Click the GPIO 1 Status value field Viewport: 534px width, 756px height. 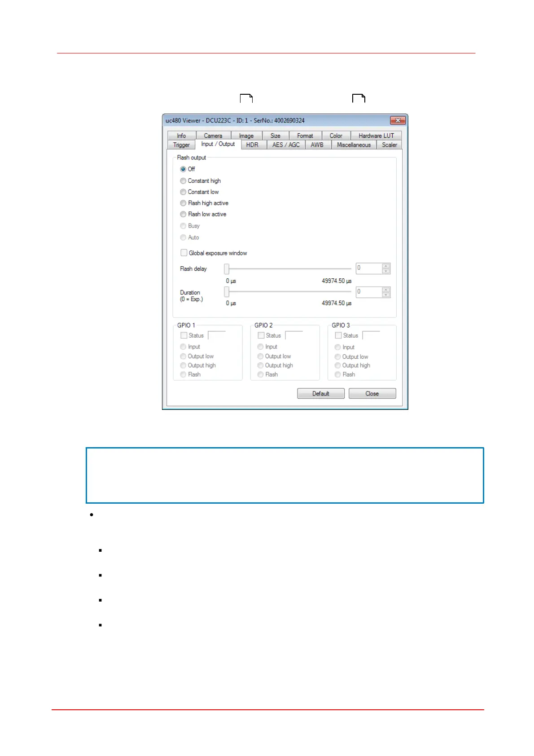(x=217, y=335)
